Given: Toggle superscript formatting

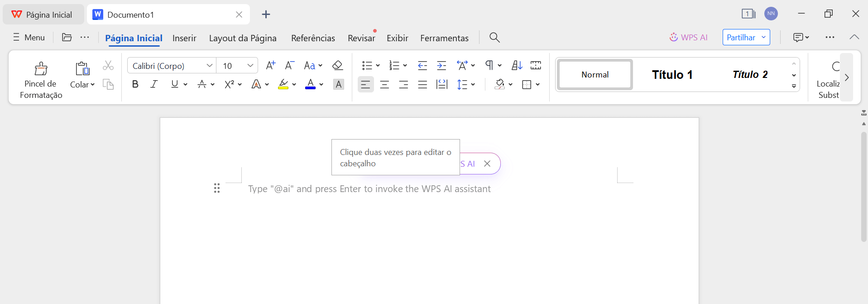Looking at the screenshot, I should [x=229, y=84].
